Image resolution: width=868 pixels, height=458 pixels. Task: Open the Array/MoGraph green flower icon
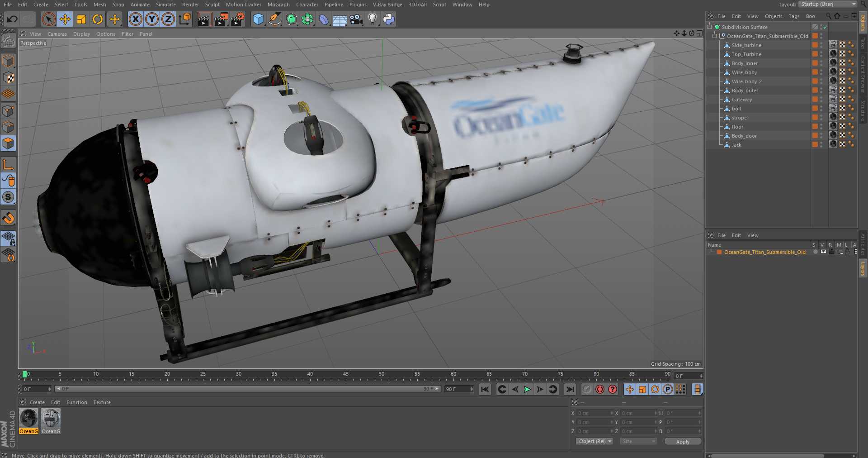tap(307, 19)
